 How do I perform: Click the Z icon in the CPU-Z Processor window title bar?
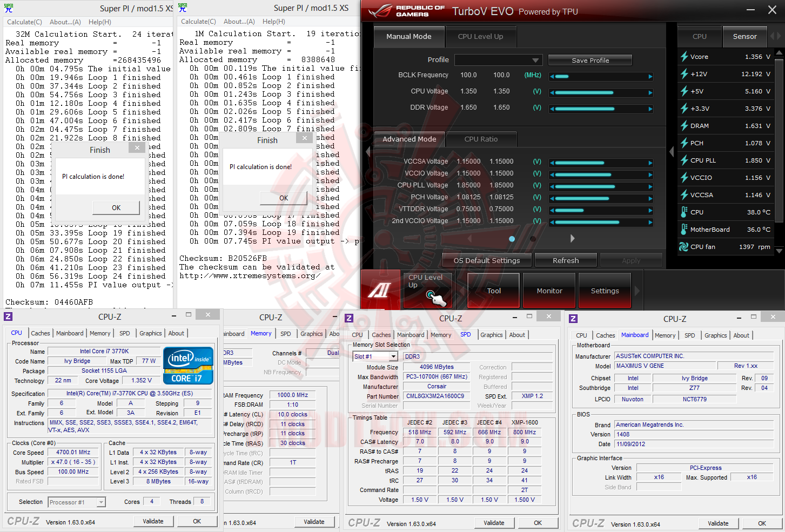click(8, 316)
